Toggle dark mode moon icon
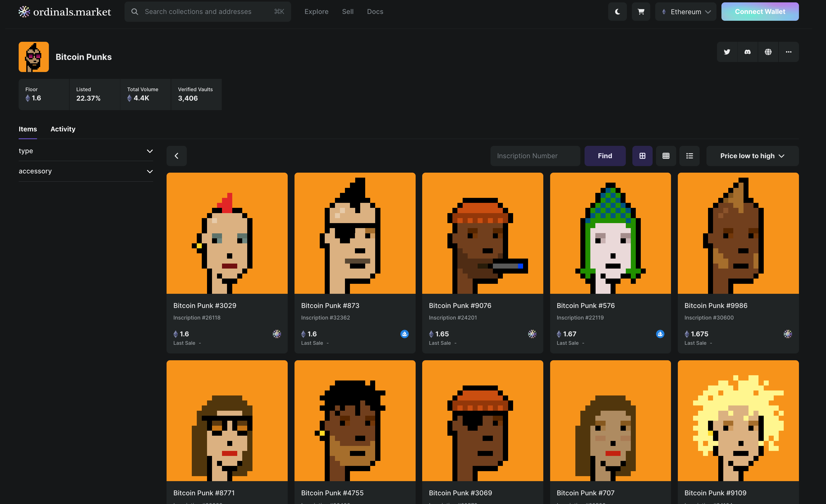Image resolution: width=826 pixels, height=504 pixels. 617,12
